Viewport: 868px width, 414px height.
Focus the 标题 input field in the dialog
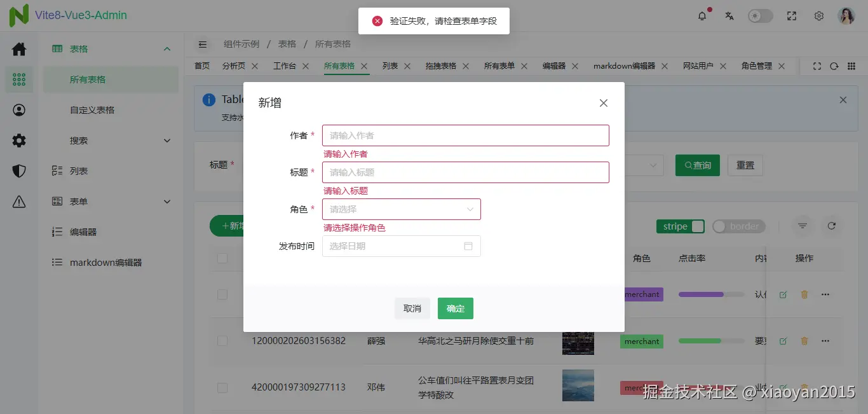pos(466,172)
